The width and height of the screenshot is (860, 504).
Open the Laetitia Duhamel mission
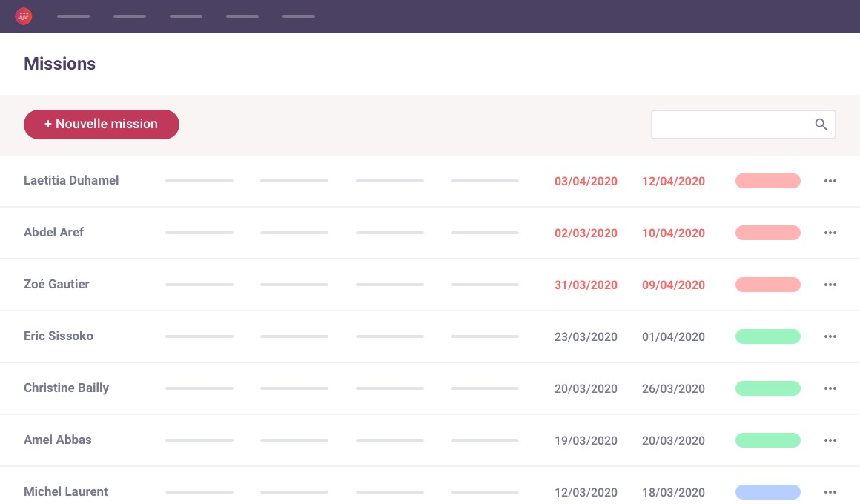[71, 181]
